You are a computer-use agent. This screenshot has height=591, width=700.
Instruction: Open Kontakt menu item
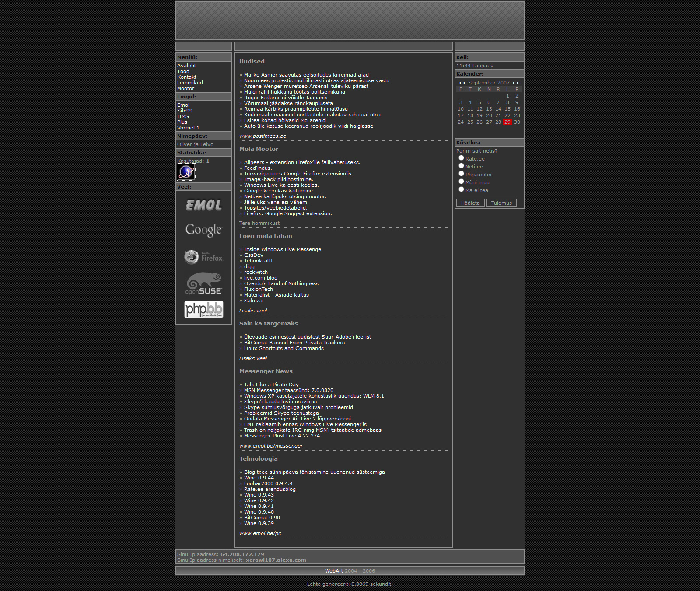click(186, 77)
